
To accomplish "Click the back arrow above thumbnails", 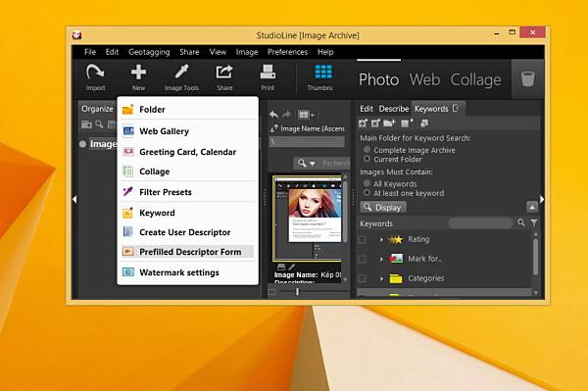I will tap(274, 115).
